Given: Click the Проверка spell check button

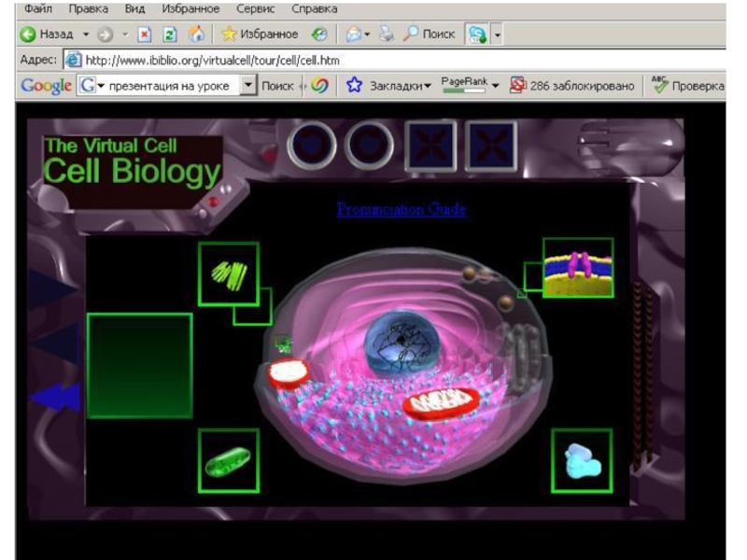Looking at the screenshot, I should pos(687,85).
